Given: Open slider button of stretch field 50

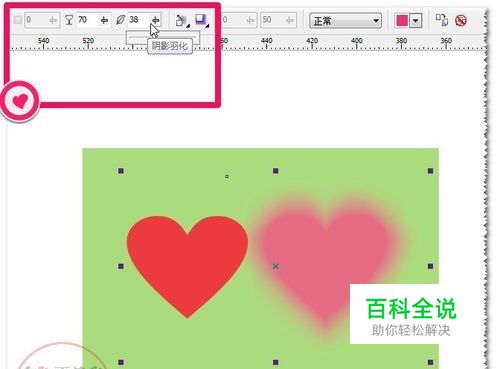Looking at the screenshot, I should (290, 20).
